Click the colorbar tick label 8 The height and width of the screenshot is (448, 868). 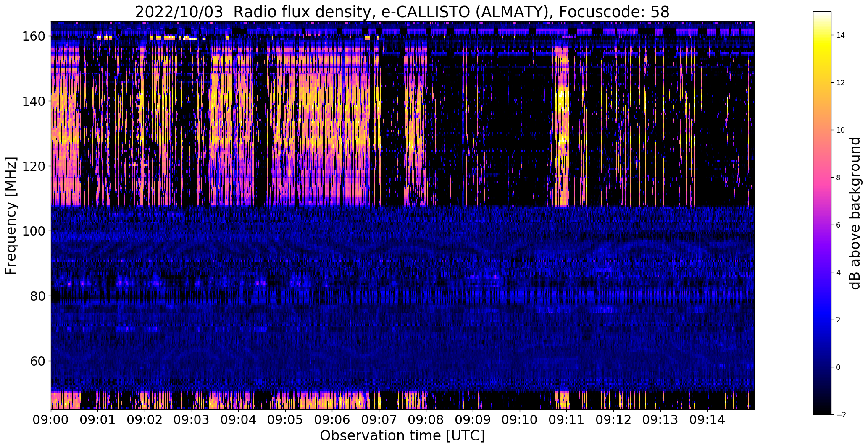[x=839, y=178]
